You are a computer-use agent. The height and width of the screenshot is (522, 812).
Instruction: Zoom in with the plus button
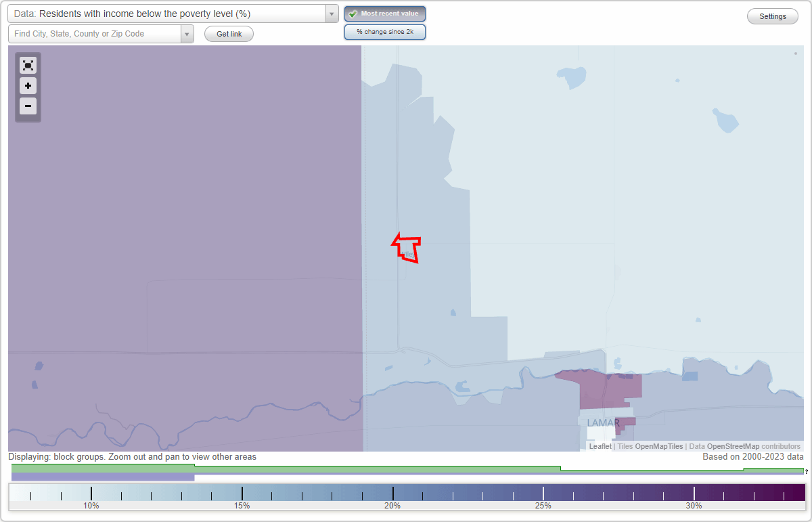point(28,86)
